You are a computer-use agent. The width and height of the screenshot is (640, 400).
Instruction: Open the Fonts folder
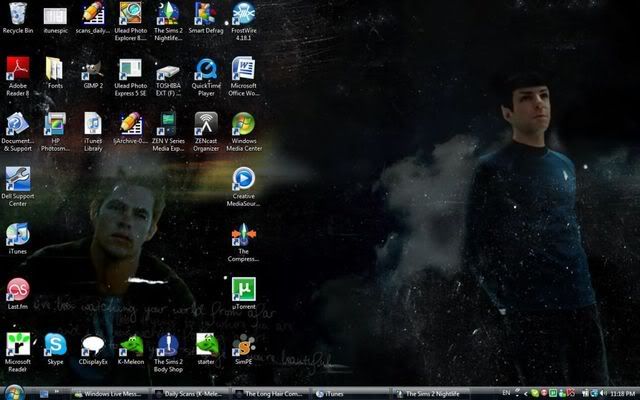point(55,73)
